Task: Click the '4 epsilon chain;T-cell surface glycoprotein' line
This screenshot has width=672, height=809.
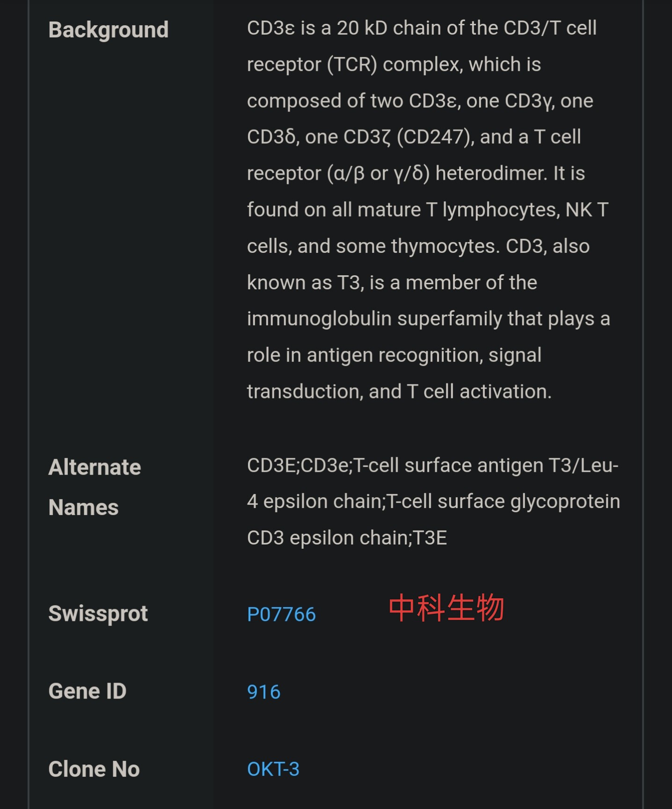Action: 434,501
